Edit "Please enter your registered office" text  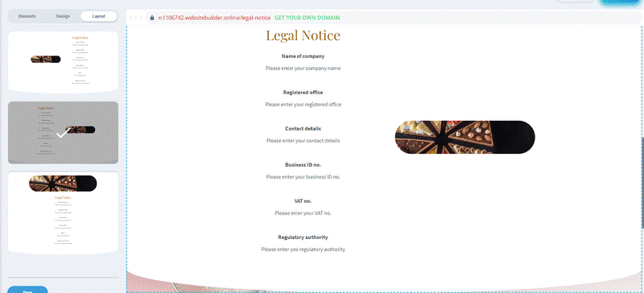(x=303, y=105)
